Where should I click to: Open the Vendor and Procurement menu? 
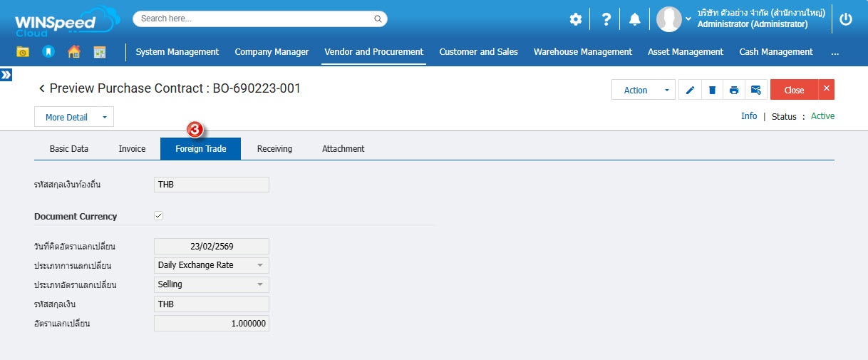coord(373,51)
